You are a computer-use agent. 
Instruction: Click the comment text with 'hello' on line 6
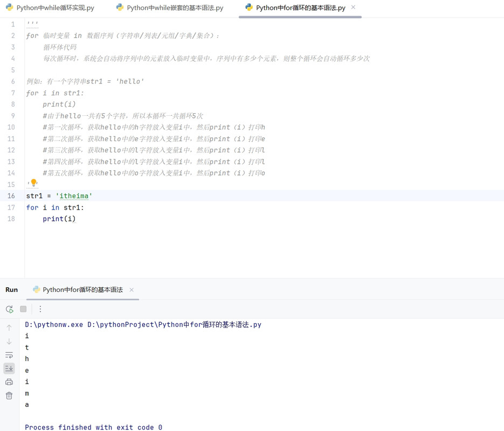pos(85,81)
